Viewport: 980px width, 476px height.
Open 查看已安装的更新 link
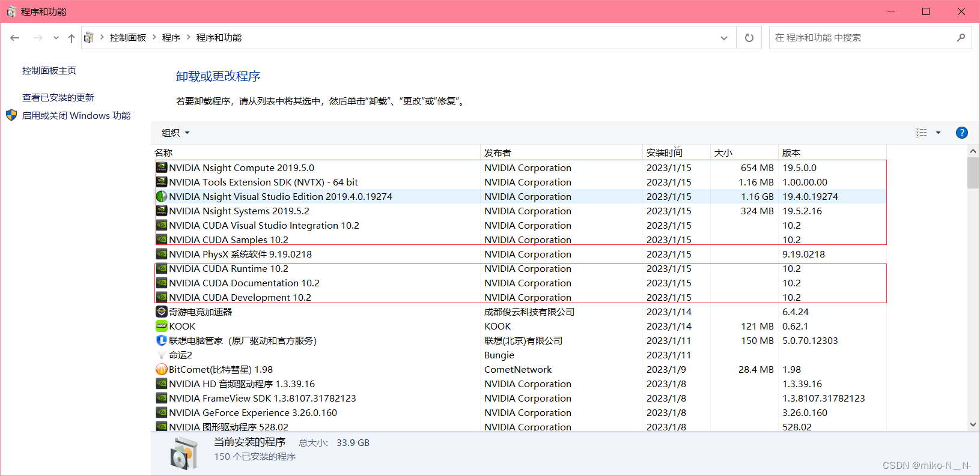tap(58, 98)
